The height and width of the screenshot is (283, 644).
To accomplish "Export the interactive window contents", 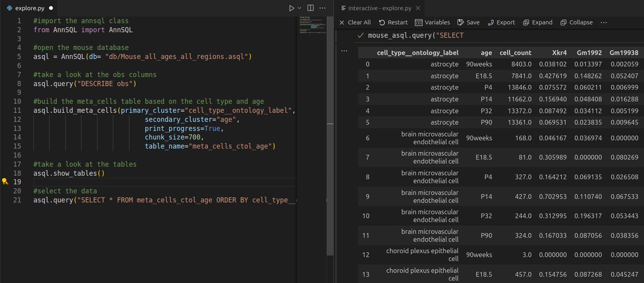I will click(x=502, y=23).
